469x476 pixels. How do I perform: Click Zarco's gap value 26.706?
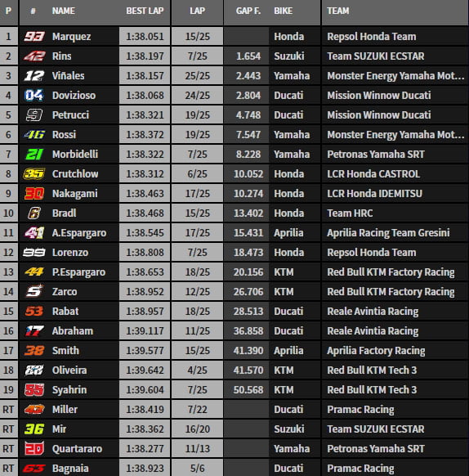coord(248,292)
